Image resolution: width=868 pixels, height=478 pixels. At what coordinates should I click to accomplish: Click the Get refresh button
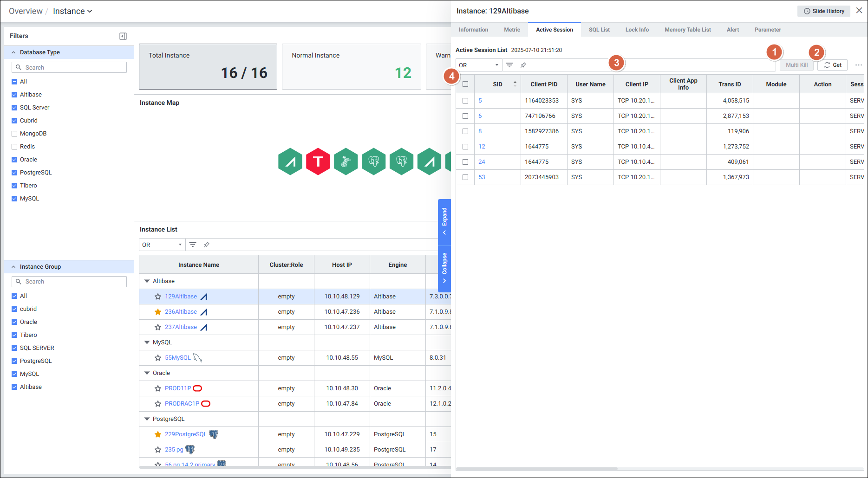[x=833, y=65]
